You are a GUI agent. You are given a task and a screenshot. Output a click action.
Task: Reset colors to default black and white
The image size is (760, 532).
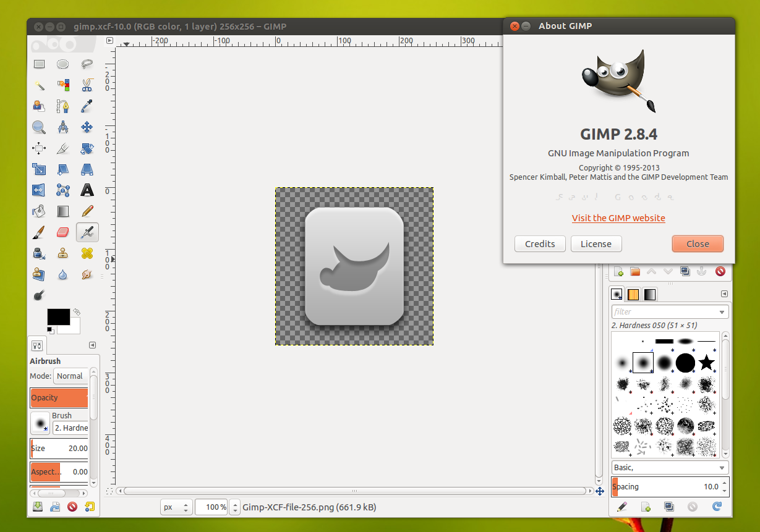click(50, 330)
